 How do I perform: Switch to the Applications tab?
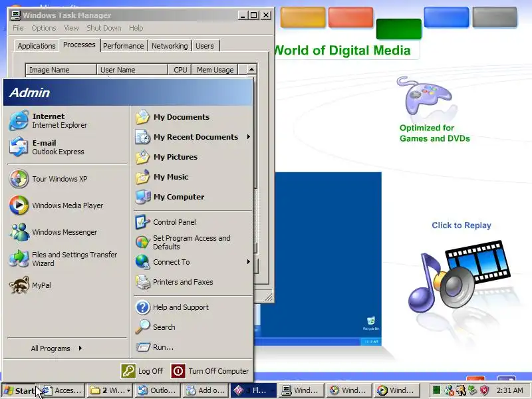coord(37,46)
